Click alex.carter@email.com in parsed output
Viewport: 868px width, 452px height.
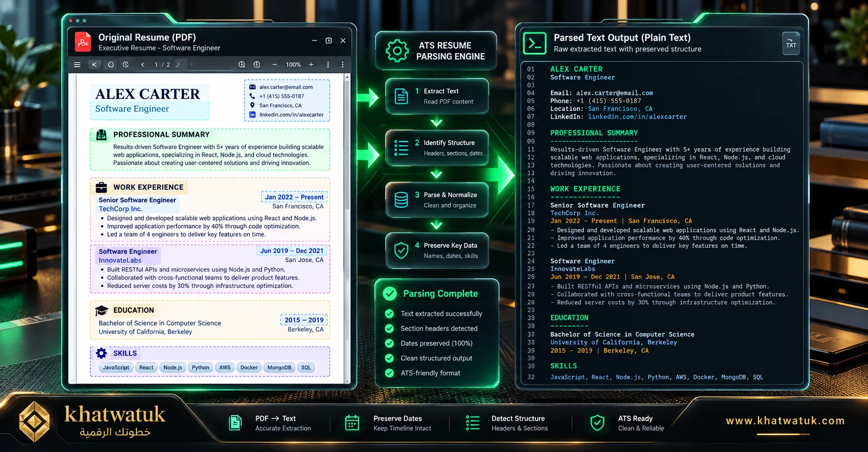614,93
